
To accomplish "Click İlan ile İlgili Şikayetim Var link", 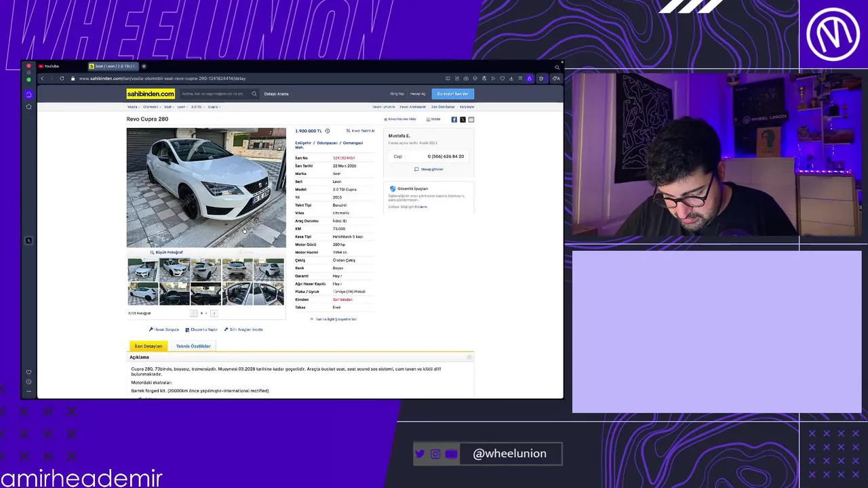I will tap(333, 319).
